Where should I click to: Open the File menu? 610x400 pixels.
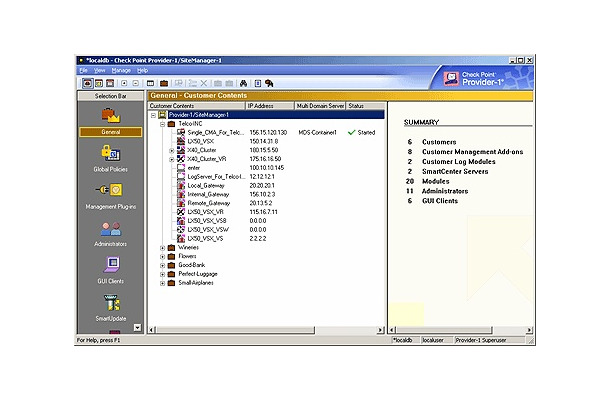coord(83,70)
